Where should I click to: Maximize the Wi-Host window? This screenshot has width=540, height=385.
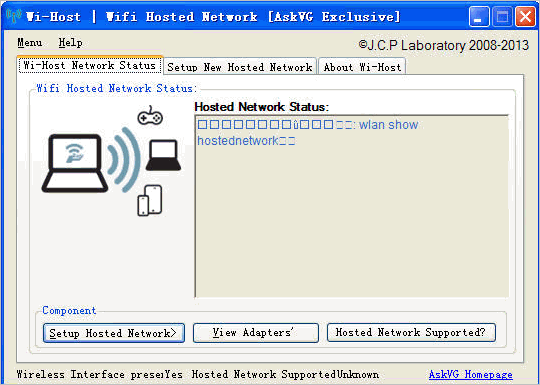tap(502, 17)
